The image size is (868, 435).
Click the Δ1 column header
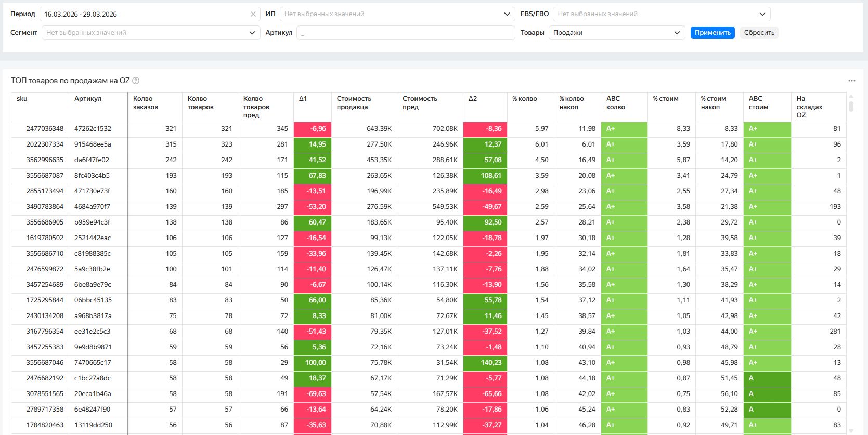point(303,99)
